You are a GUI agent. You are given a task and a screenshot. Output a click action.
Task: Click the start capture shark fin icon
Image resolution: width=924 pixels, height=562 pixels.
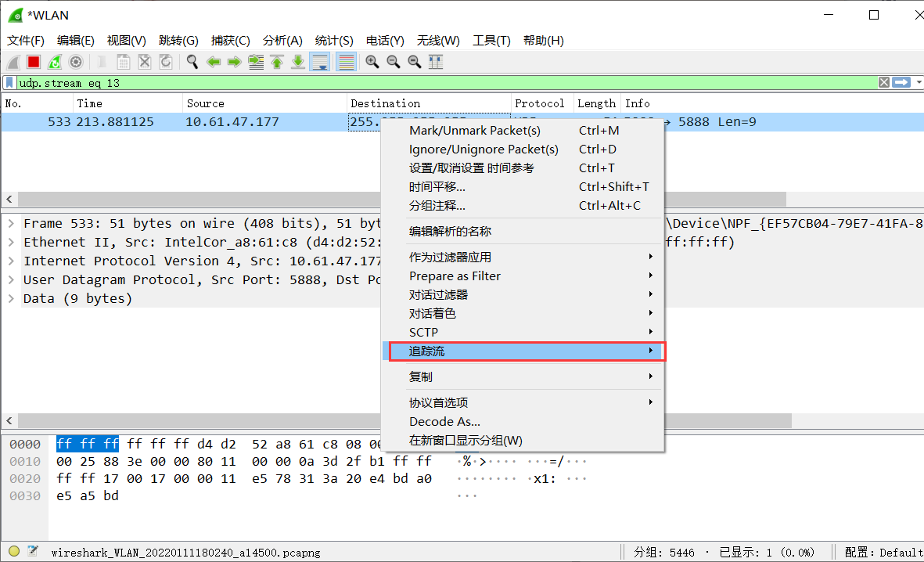[x=13, y=62]
